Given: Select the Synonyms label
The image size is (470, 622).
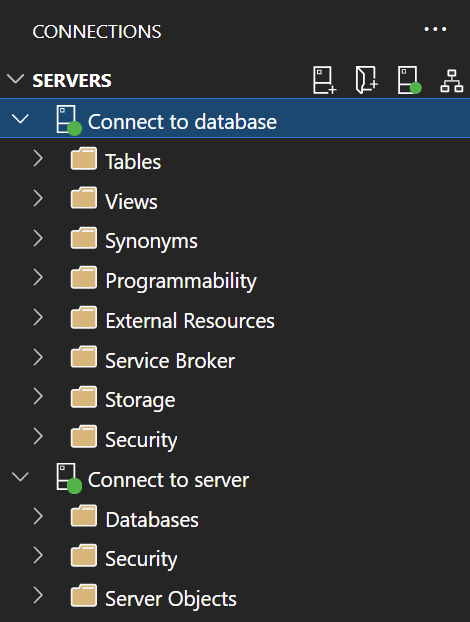Looking at the screenshot, I should click(152, 242).
